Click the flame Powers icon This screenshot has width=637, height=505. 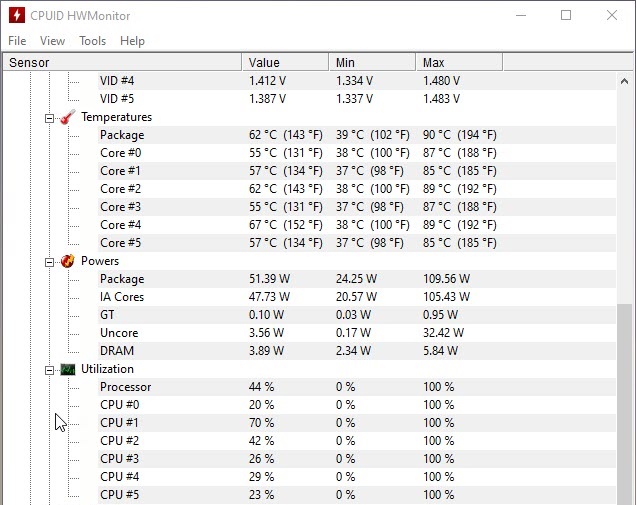coord(67,261)
